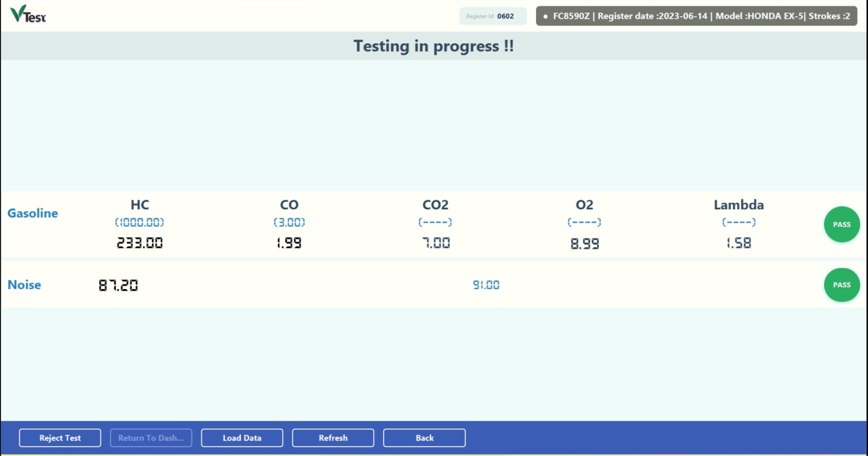Select the CO2 column header
This screenshot has height=456, width=868.
click(x=436, y=205)
